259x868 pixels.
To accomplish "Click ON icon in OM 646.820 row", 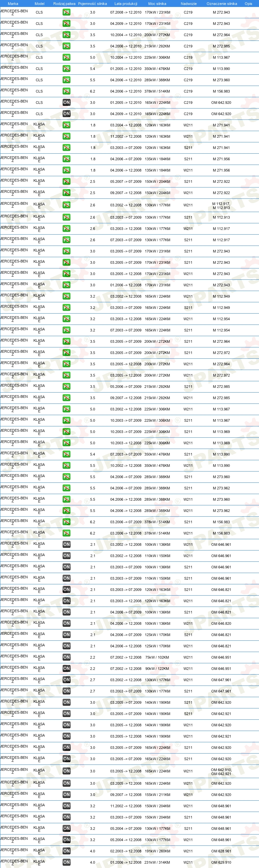I will coord(67,624).
